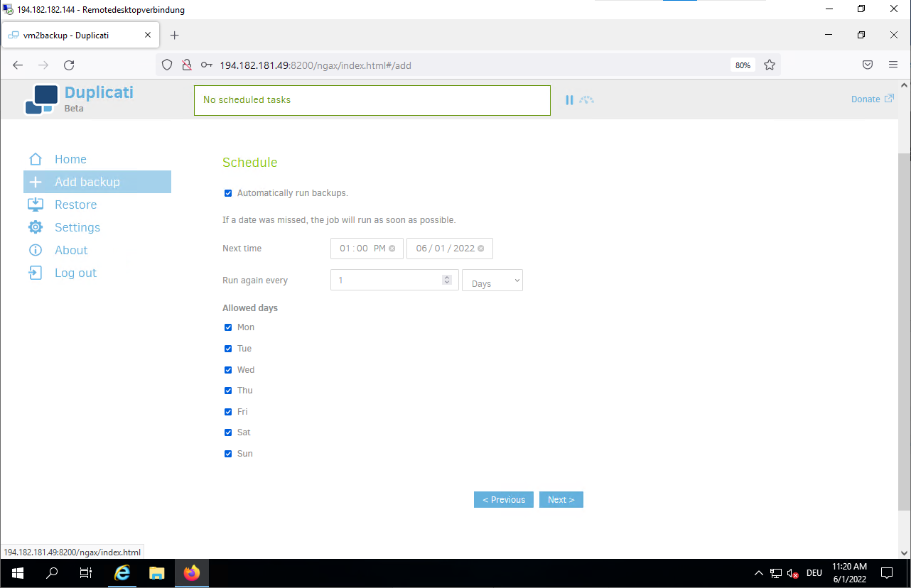Uncheck the Sun allowed day

[x=228, y=454]
